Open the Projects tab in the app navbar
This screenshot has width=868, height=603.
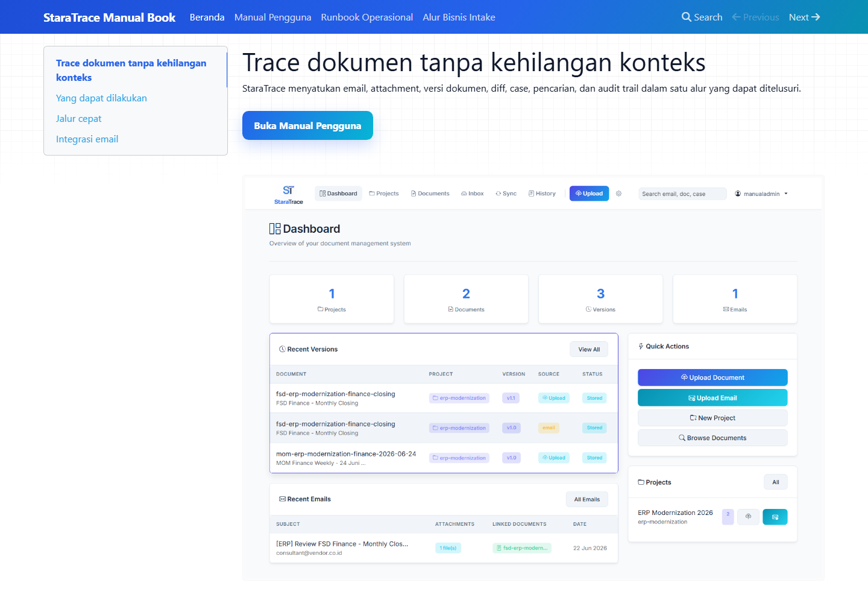click(x=384, y=194)
